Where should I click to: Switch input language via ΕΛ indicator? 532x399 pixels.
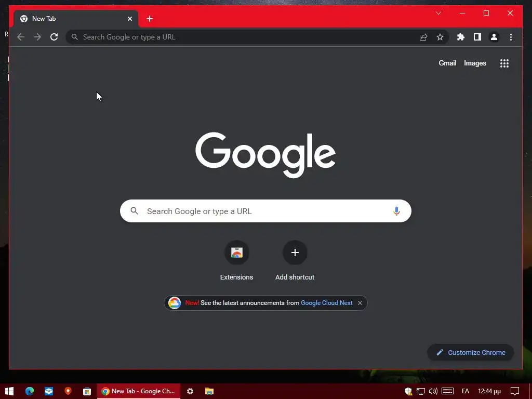(x=465, y=391)
